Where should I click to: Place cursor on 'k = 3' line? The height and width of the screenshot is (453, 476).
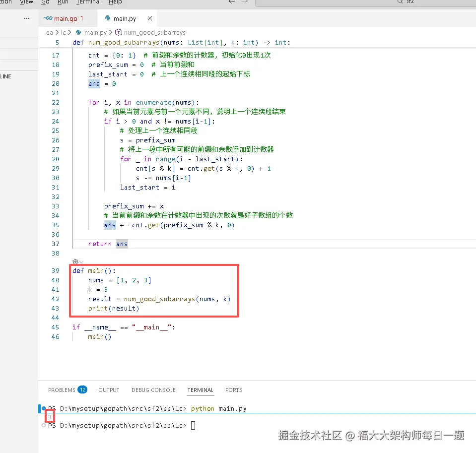tap(98, 289)
